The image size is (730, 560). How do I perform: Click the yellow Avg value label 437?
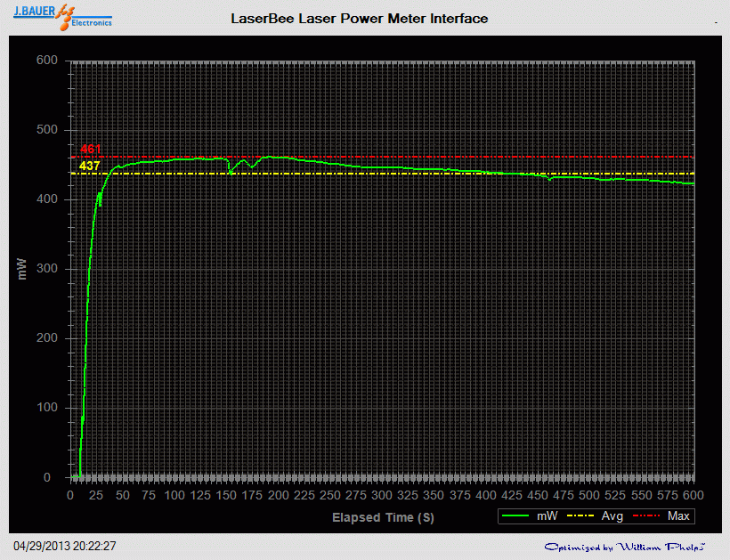[x=89, y=165]
